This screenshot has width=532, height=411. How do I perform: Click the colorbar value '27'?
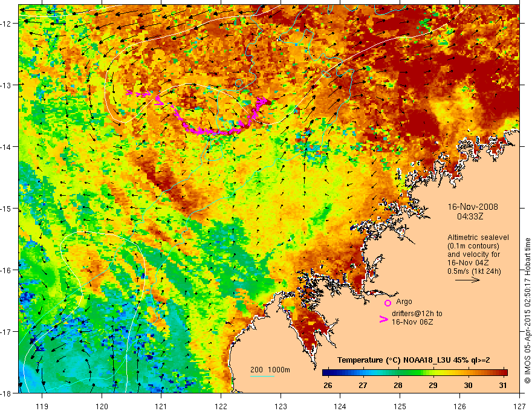coord(363,386)
